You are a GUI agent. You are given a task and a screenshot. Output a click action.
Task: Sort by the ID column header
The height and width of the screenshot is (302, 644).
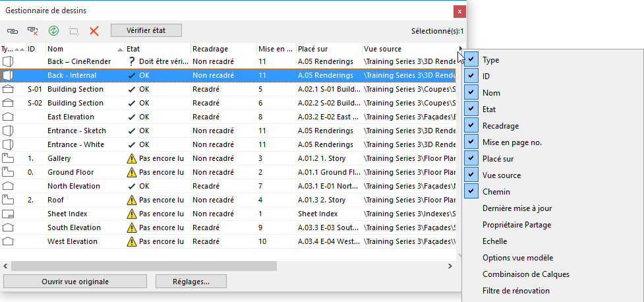(x=36, y=49)
